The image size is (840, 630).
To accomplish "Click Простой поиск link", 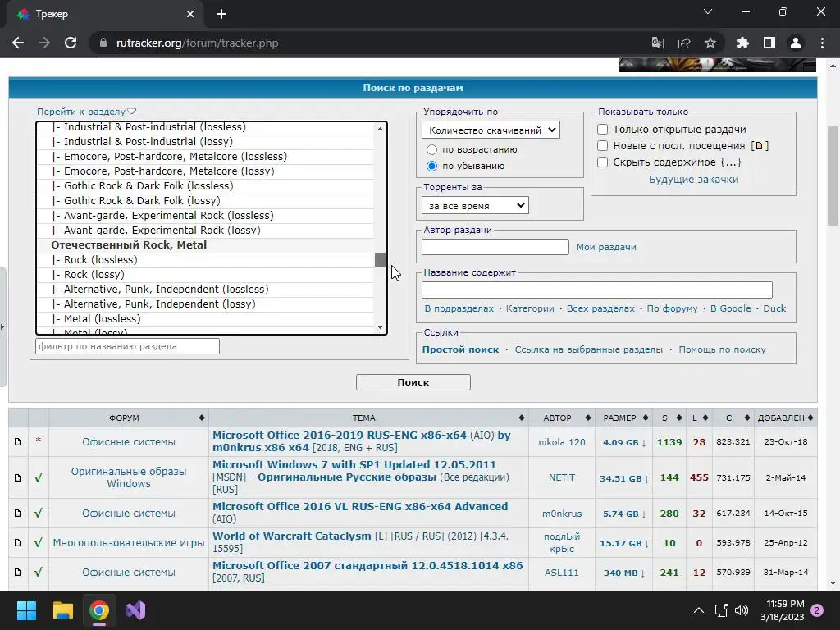I will [460, 349].
